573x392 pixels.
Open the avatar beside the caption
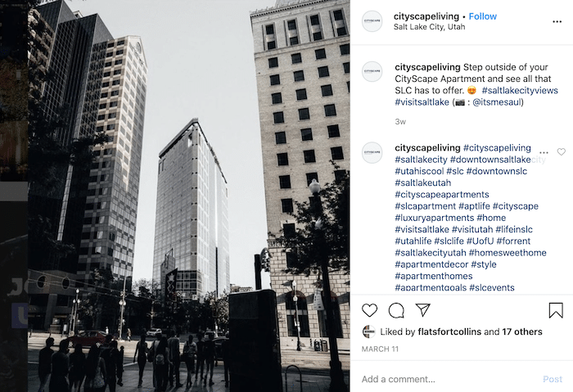pyautogui.click(x=372, y=71)
